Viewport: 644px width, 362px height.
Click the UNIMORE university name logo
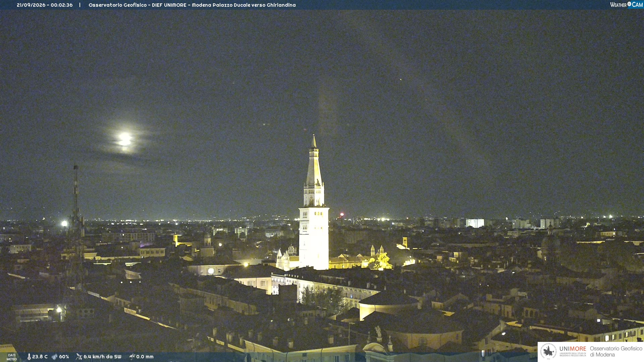573,351
